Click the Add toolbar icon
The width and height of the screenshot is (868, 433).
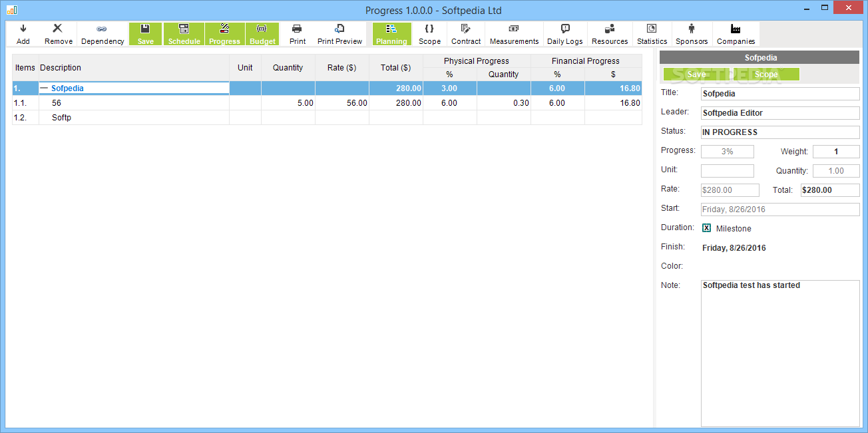click(x=23, y=34)
